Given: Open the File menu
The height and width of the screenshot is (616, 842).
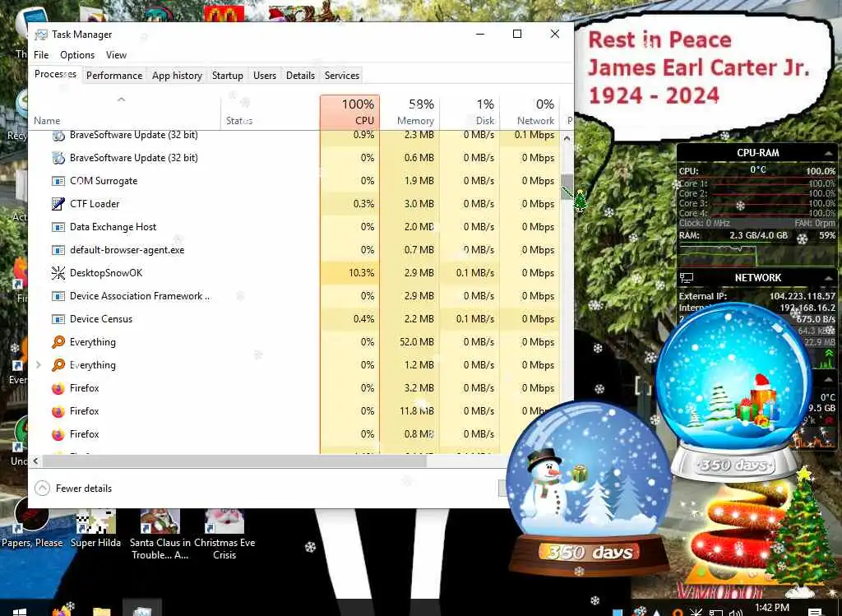Looking at the screenshot, I should [x=41, y=55].
